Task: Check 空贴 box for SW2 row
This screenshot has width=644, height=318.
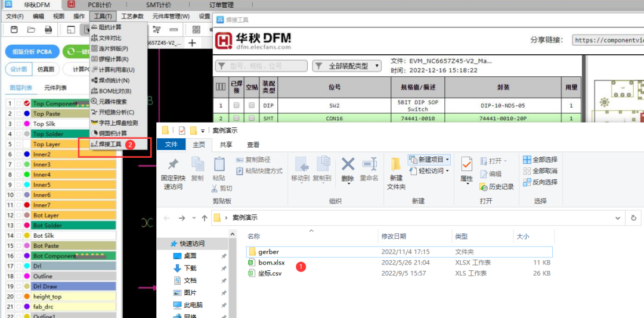Action: pos(252,105)
